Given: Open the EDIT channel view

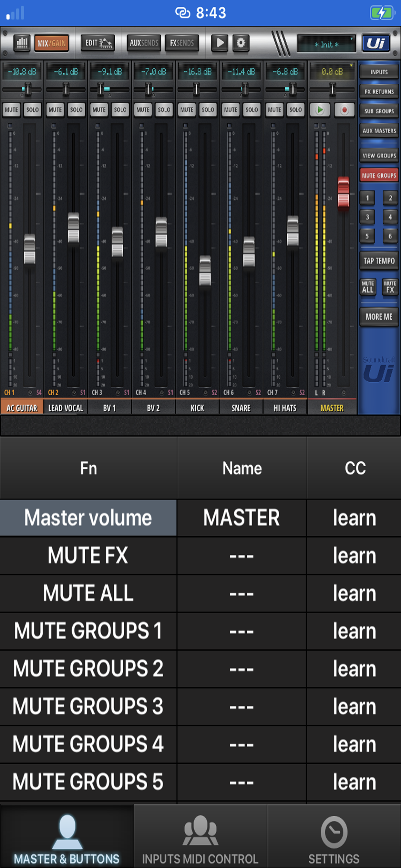Looking at the screenshot, I should [98, 43].
